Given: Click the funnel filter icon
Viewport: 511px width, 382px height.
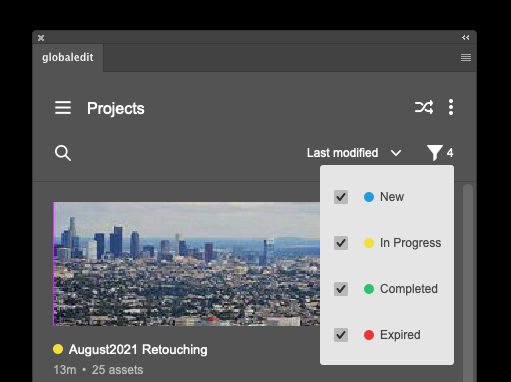Looking at the screenshot, I should click(435, 152).
